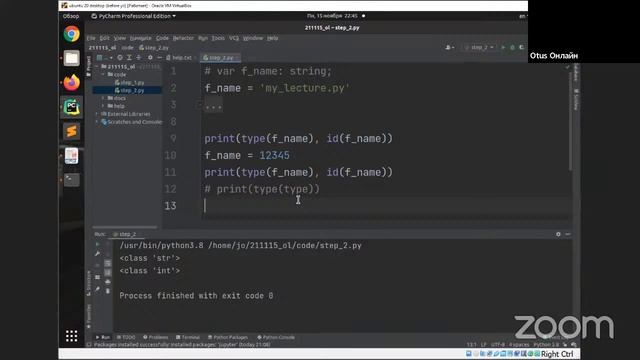Open the Project panel gear options
This screenshot has height=360, width=640.
point(150,58)
